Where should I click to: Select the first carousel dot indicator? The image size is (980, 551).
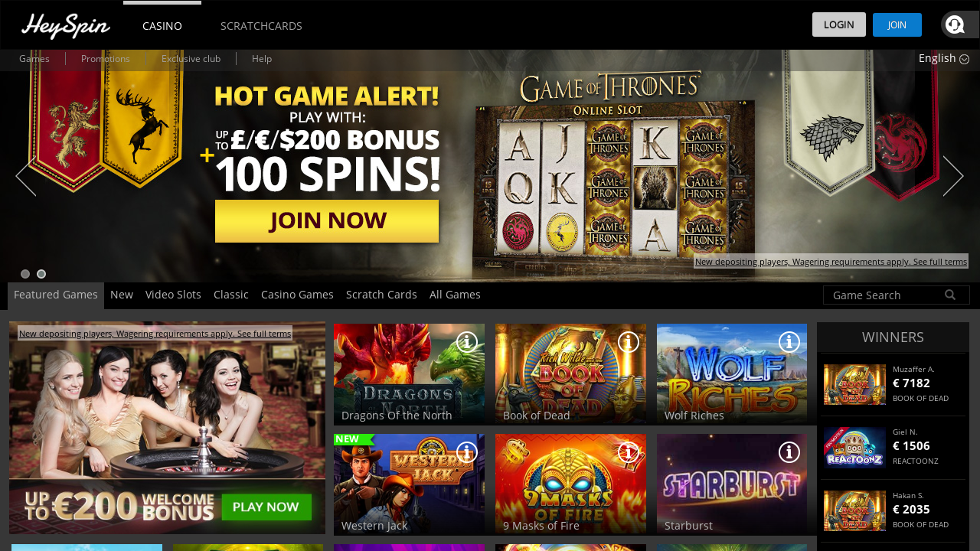25,274
